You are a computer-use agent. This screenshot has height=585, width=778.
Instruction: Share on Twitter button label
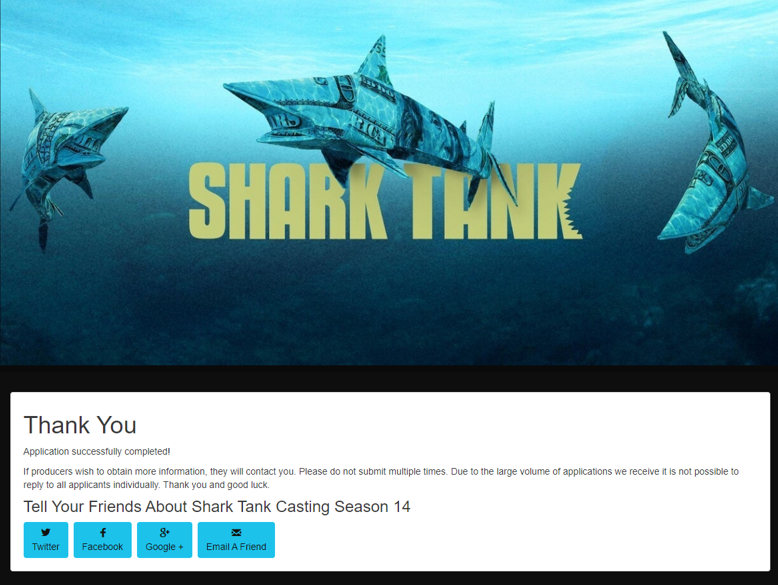46,546
